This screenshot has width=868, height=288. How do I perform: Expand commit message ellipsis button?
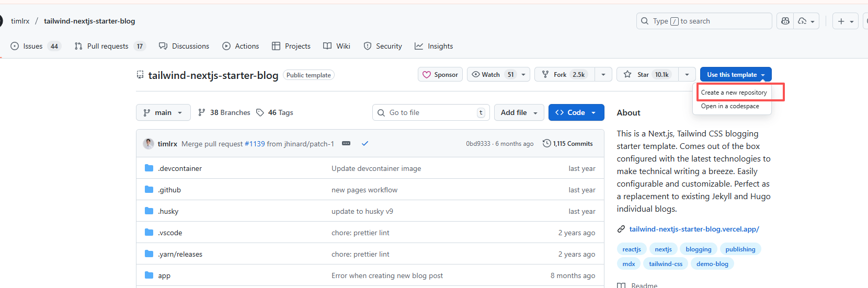point(346,143)
